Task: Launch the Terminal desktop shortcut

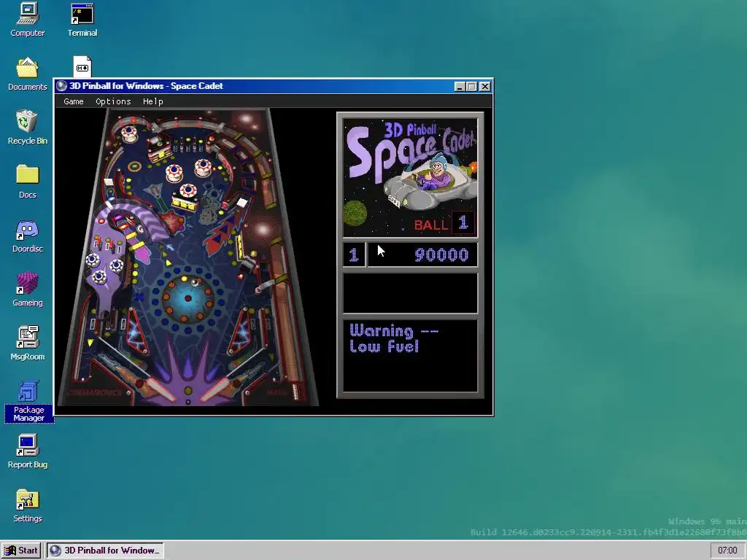Action: (82, 20)
